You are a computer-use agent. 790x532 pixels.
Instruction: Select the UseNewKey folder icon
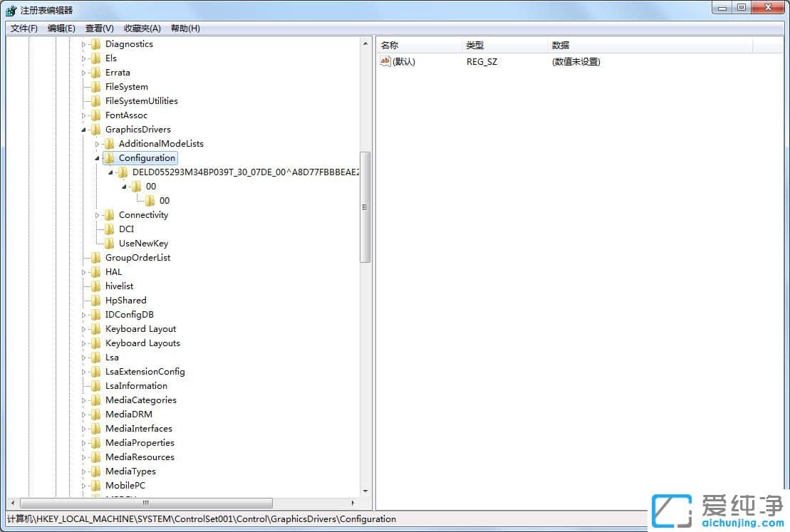click(x=109, y=243)
